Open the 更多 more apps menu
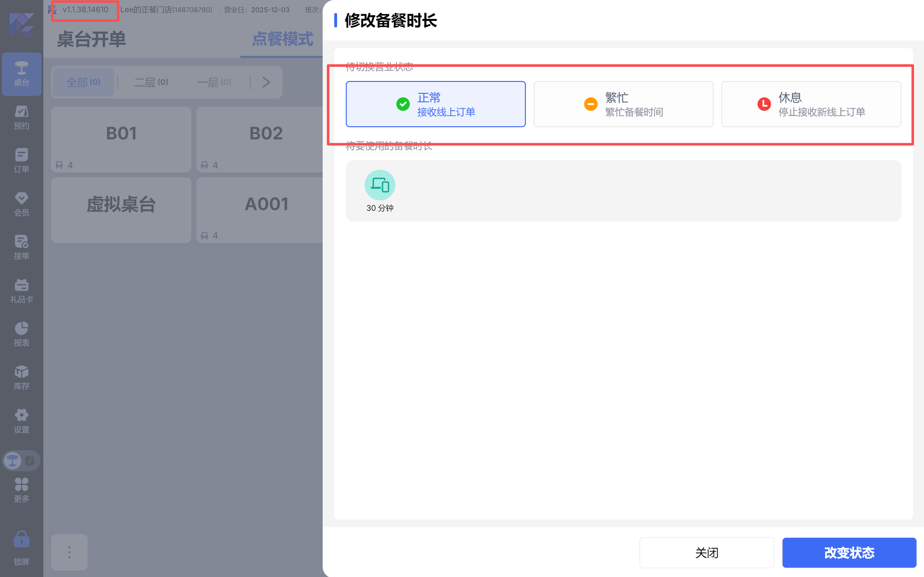924x577 pixels. (22, 490)
